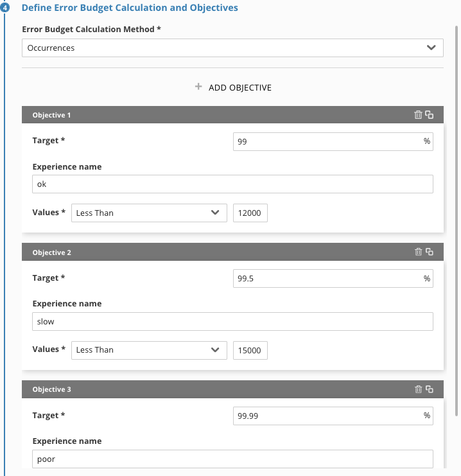The image size is (461, 476).
Task: Expand Objective 1 Values Less Than dropdown
Action: click(x=149, y=213)
